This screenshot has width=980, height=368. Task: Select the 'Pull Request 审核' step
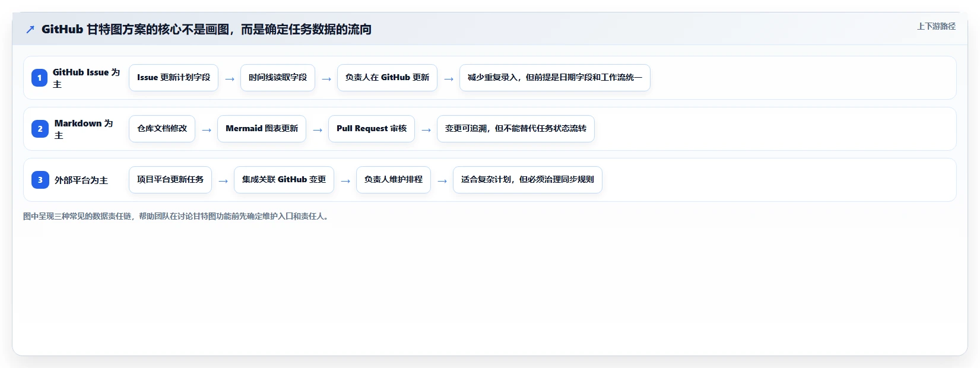tap(372, 129)
